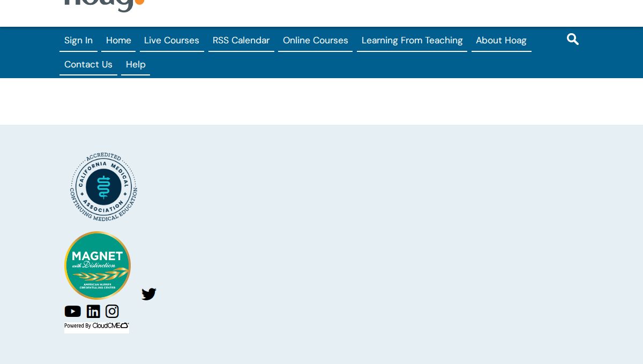Open Learning From Teaching page
643x364 pixels.
pos(412,40)
